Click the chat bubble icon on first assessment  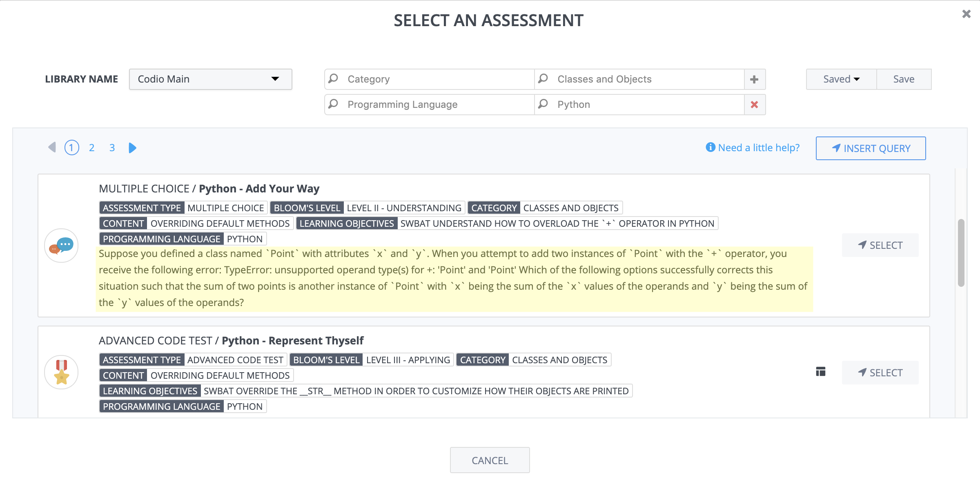(x=62, y=246)
